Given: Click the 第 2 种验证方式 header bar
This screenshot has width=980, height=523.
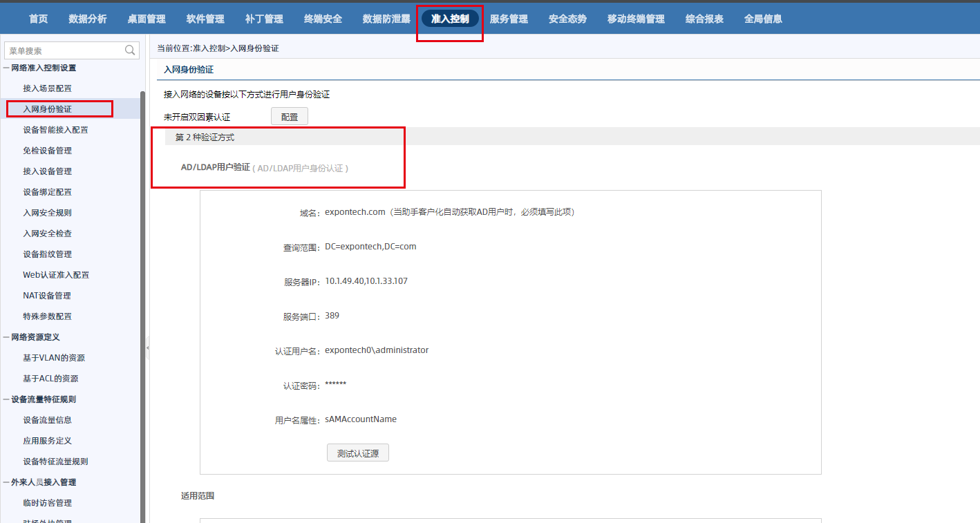Looking at the screenshot, I should (x=572, y=137).
